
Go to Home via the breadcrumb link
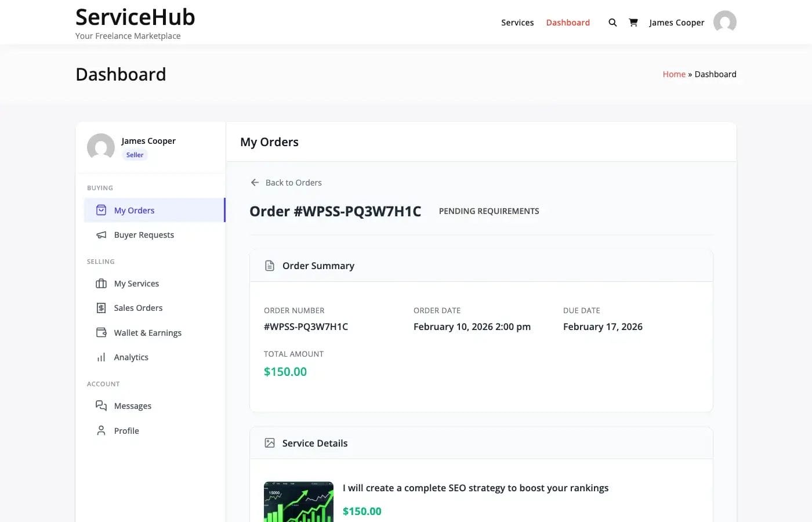point(674,74)
